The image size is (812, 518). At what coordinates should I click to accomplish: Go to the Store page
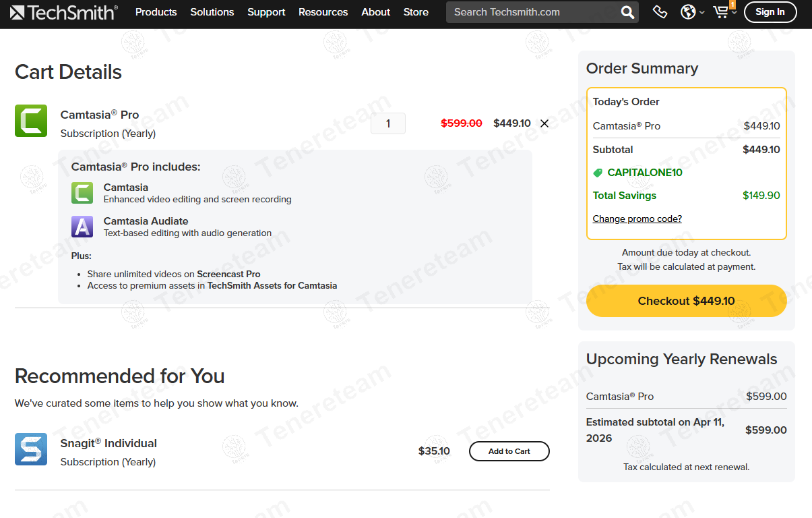416,12
